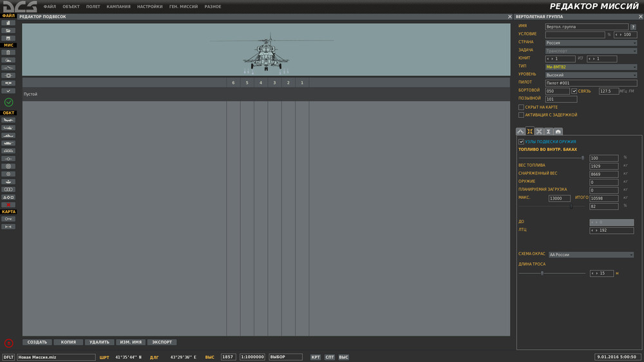This screenshot has height=362, width=644.
Task: Open the briefing clipboard icon under МИС
Action: click(x=8, y=53)
